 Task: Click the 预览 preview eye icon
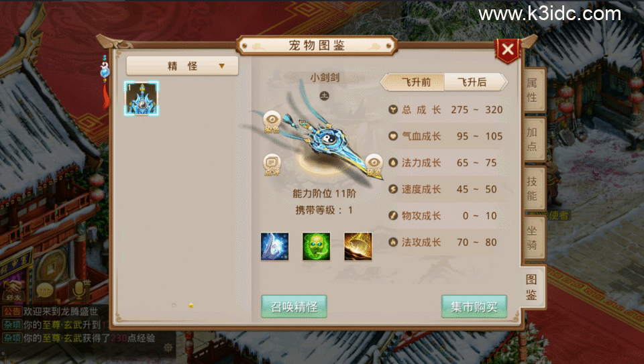coord(374,166)
